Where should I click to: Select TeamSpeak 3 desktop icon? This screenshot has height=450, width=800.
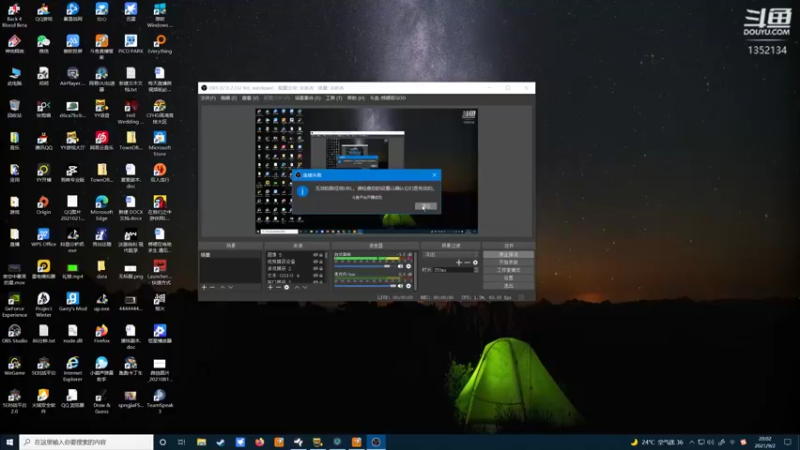(160, 401)
